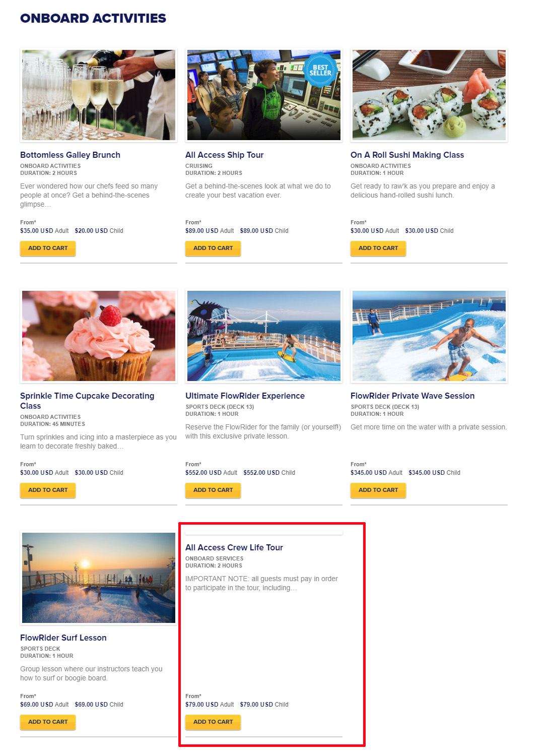552x756 pixels.
Task: Open On A Roll Sushi Making Class link
Action: 407,155
